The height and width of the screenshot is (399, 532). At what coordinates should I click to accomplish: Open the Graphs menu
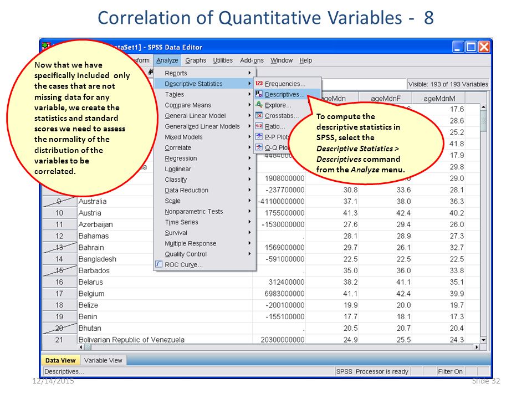(x=196, y=60)
